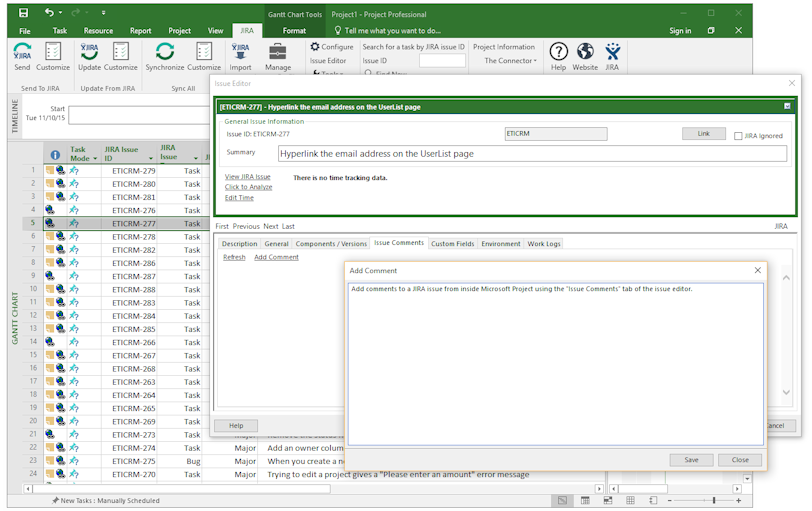Click zoom in plus in status bar
The width and height of the screenshot is (812, 511).
[738, 501]
